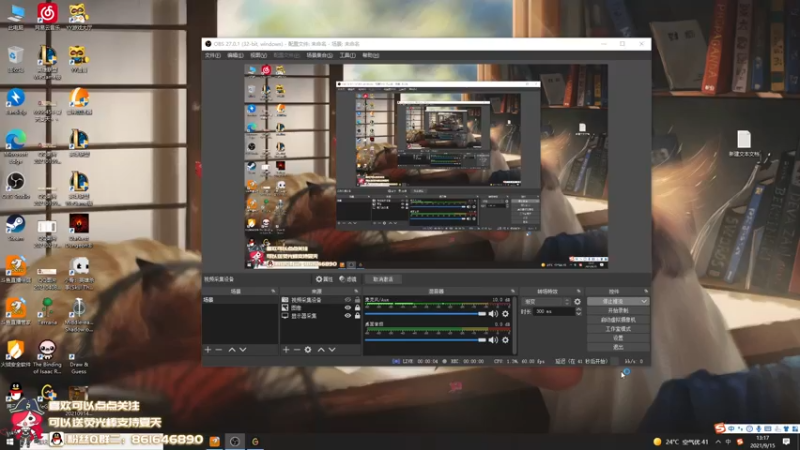Mute the Mic/Aux speaker icon
800x450 pixels.
coord(493,314)
